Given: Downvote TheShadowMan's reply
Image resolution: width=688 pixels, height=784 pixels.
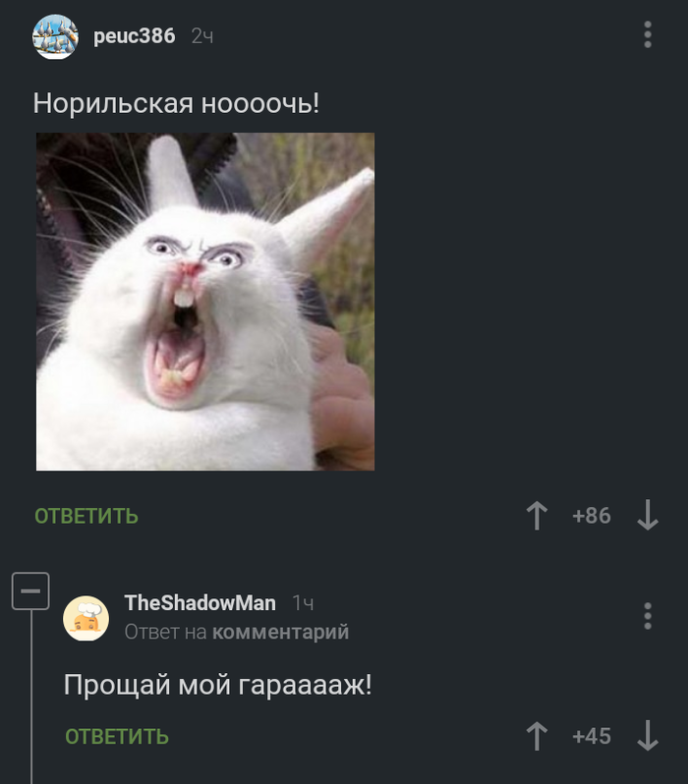Looking at the screenshot, I should 648,736.
